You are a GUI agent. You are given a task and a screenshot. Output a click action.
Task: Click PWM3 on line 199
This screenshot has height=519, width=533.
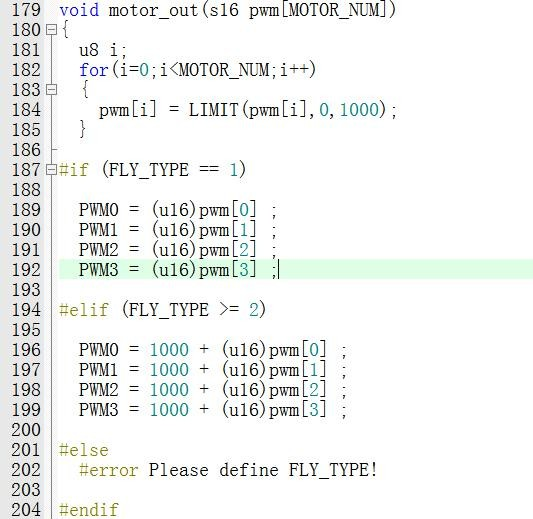(99, 410)
